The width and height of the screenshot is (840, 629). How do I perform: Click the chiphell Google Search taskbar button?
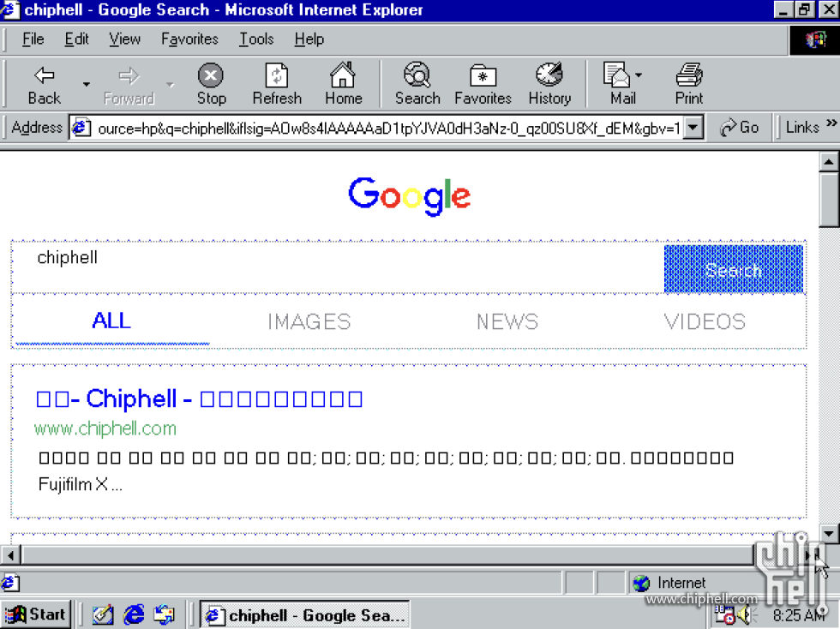[305, 614]
